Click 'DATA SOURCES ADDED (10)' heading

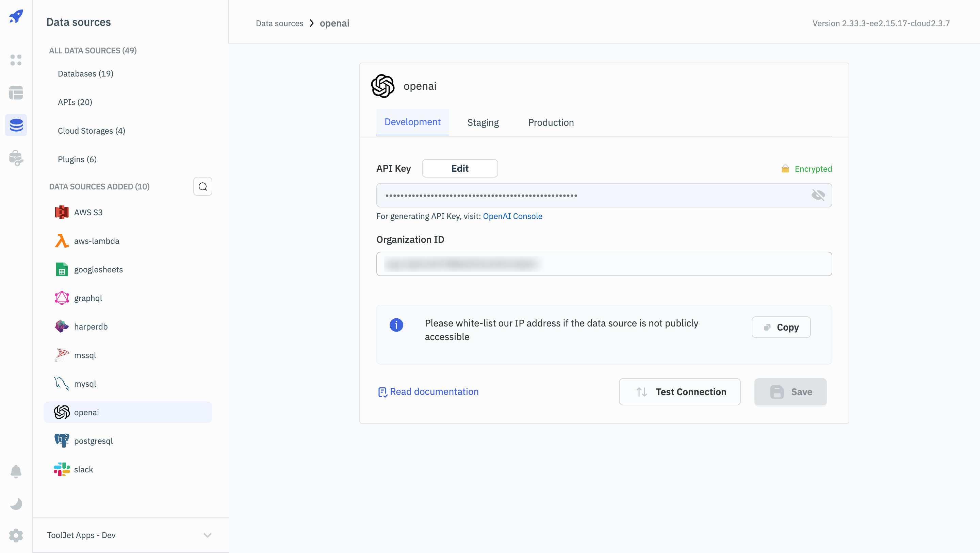click(99, 187)
